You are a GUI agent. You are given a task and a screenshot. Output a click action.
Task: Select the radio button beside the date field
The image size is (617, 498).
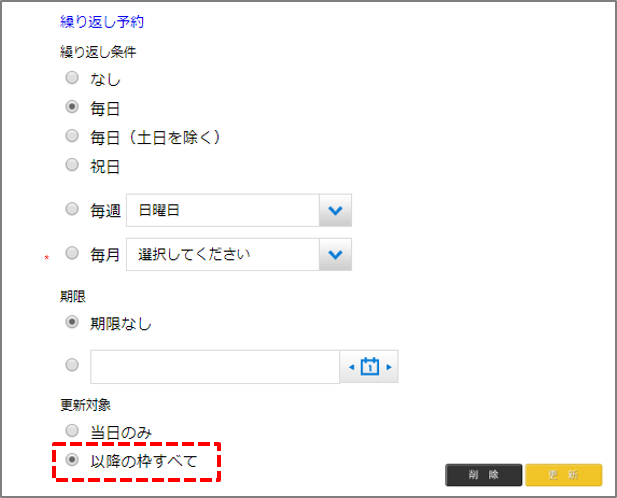point(72,366)
